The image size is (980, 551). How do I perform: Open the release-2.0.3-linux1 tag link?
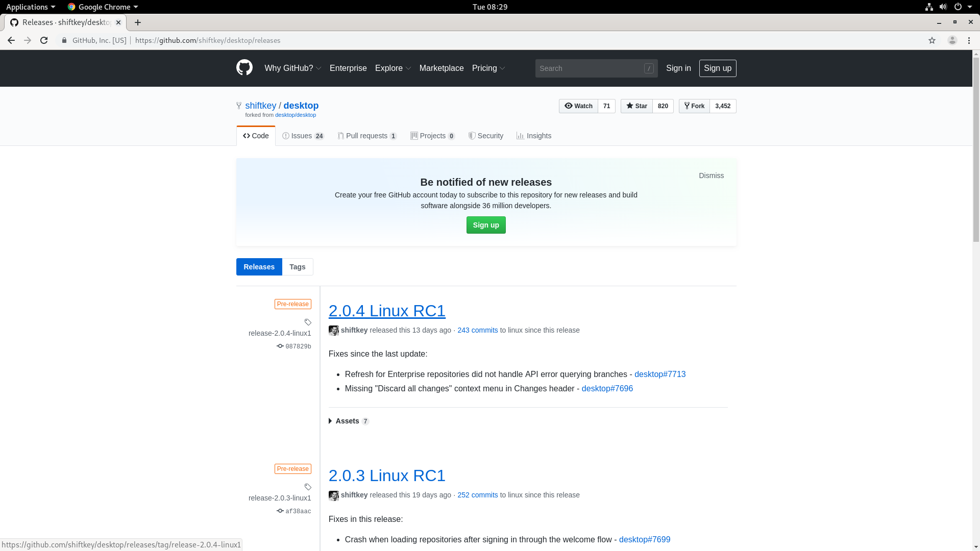tap(280, 498)
